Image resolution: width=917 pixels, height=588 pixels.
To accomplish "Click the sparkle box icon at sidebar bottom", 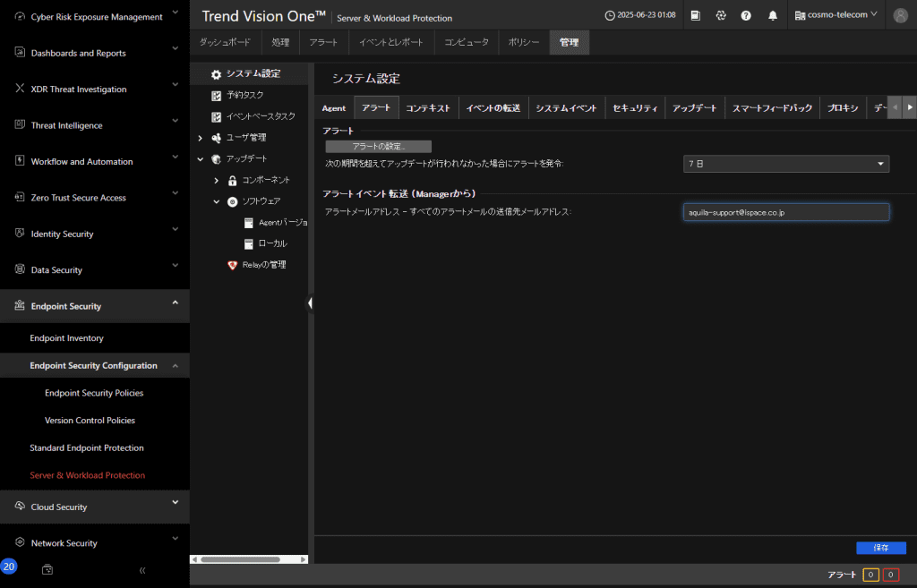I will tap(47, 569).
